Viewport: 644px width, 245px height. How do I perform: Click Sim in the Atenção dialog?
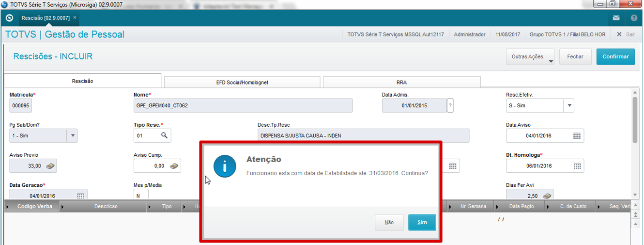coord(422,222)
